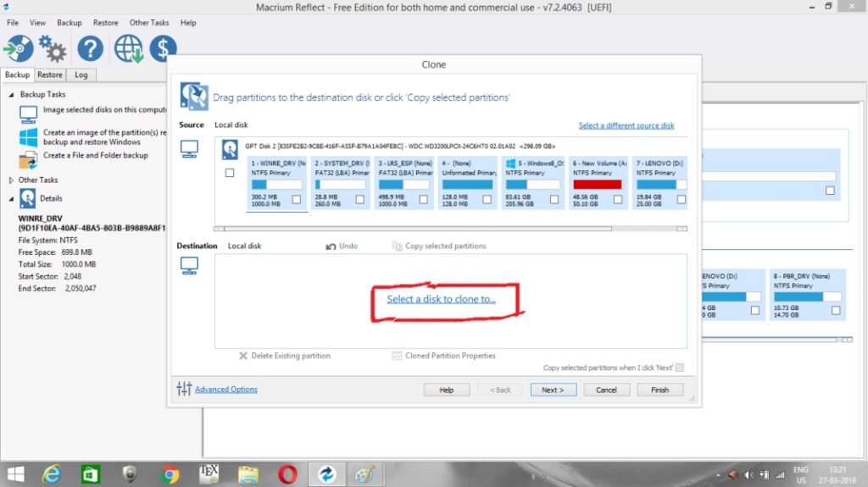Click Create a File and Folder backup text
The width and height of the screenshot is (868, 487).
coord(96,156)
